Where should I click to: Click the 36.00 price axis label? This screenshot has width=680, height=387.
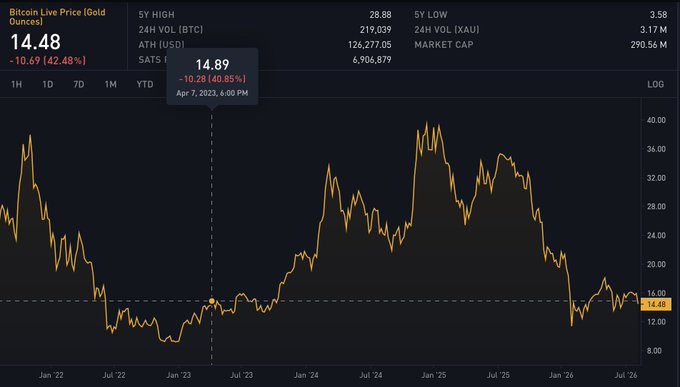656,149
